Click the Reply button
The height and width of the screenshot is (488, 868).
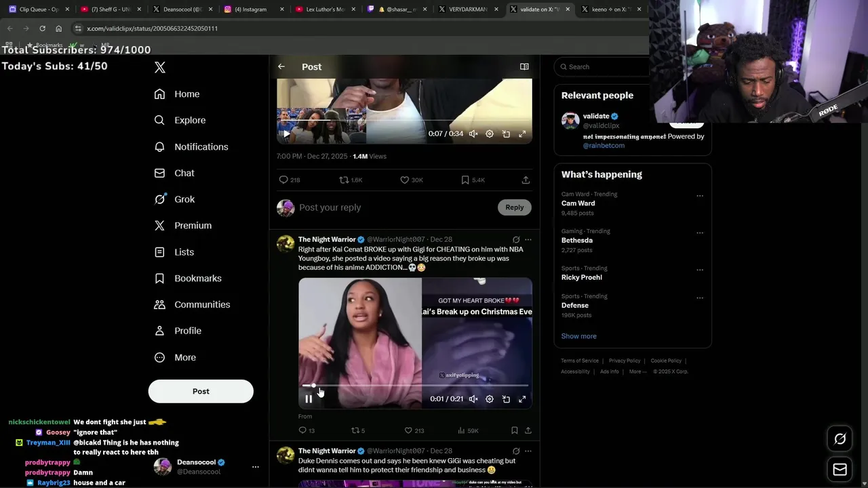(514, 207)
